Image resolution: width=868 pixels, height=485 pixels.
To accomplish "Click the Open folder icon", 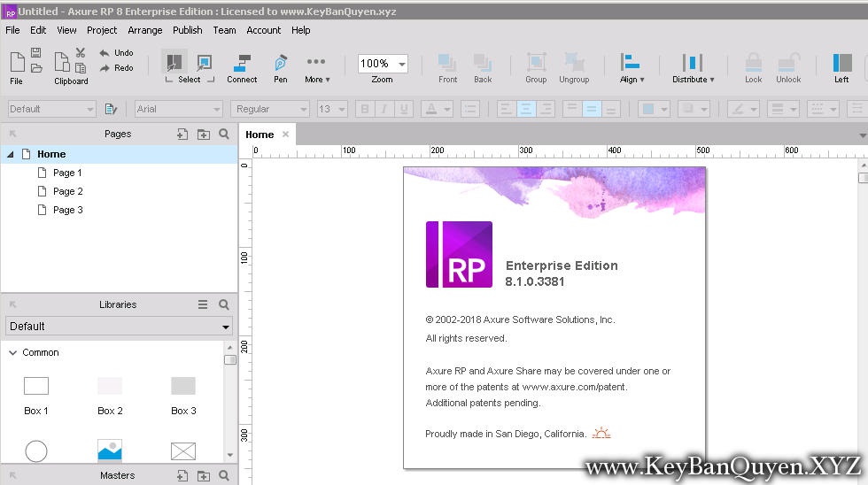I will pyautogui.click(x=36, y=68).
